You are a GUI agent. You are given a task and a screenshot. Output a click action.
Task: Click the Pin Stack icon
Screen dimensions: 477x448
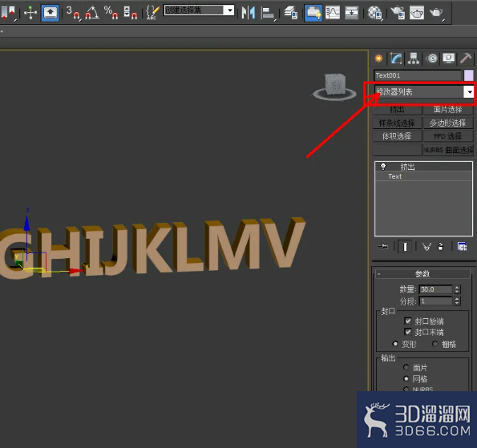383,246
